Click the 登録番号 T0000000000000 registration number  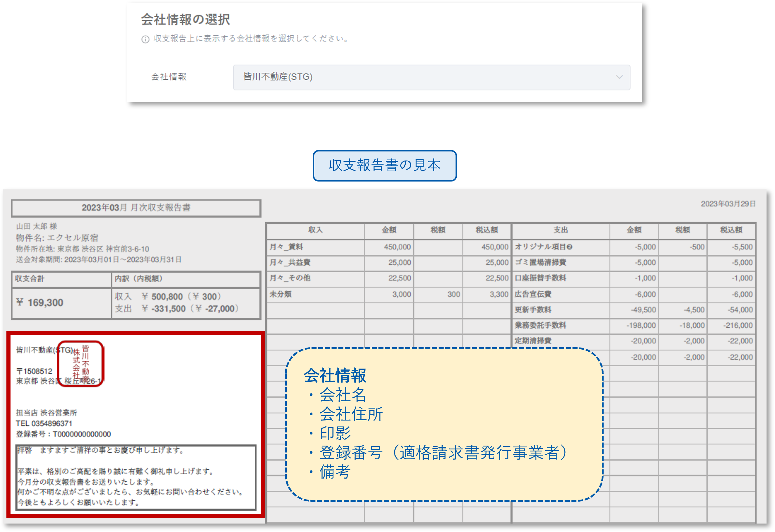click(x=63, y=434)
